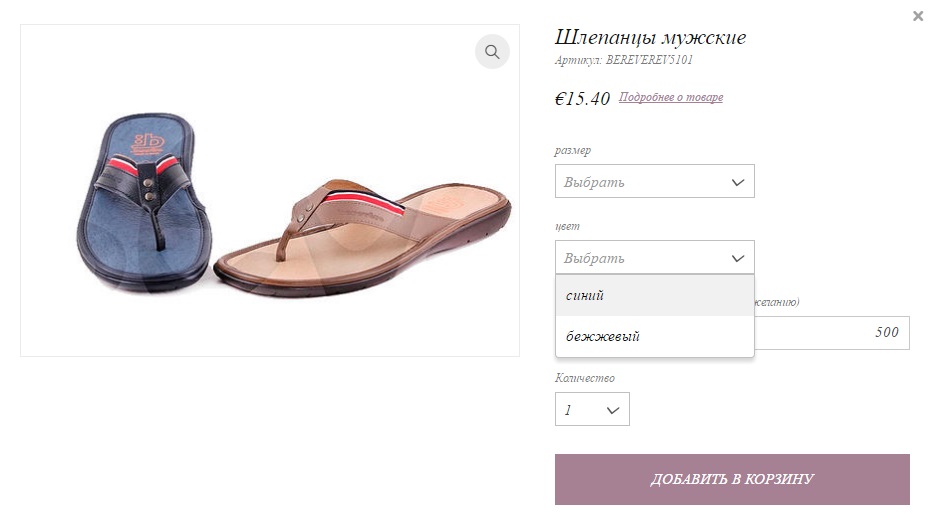Choose бежевый color option
The height and width of the screenshot is (518, 929).
click(655, 336)
